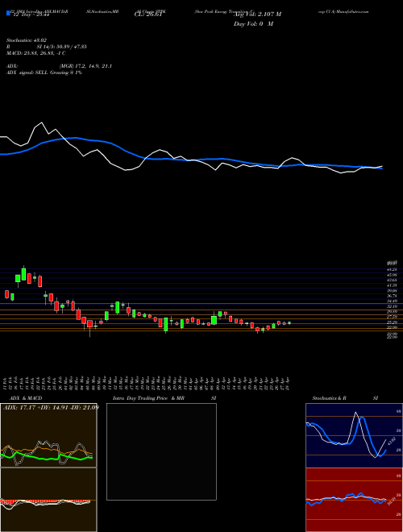This screenshot has width=403, height=532.
Task: Click the 'Day Vol: 0 M' value
Action: point(253,24)
